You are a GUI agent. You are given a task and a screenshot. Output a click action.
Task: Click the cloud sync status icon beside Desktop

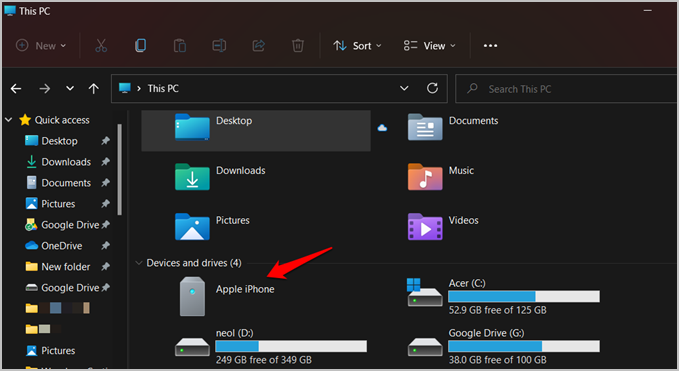tap(382, 128)
